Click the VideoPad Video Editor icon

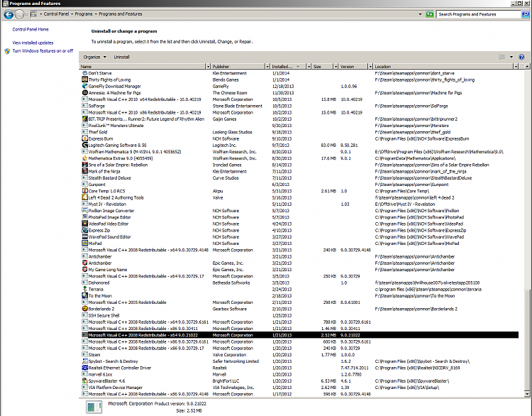pyautogui.click(x=85, y=224)
